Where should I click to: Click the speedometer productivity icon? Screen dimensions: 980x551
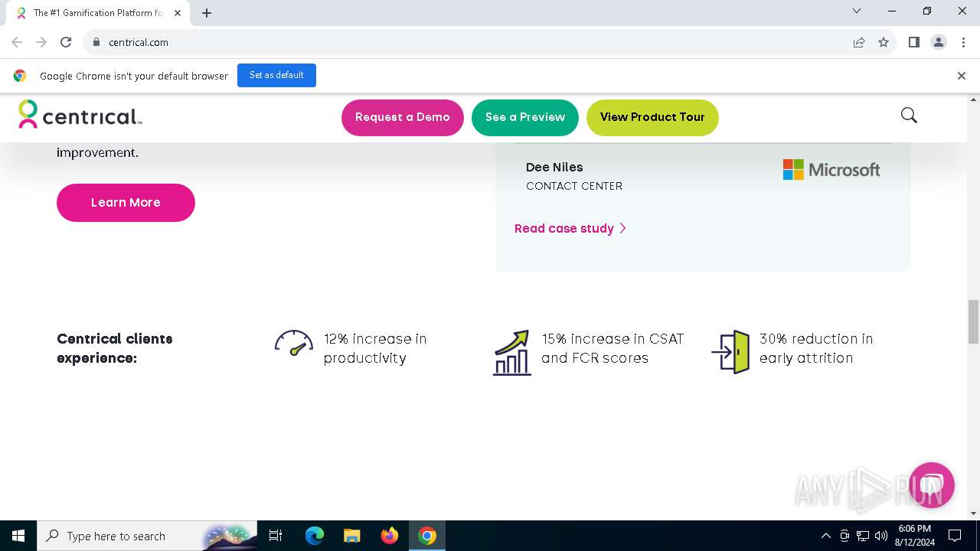coord(294,343)
